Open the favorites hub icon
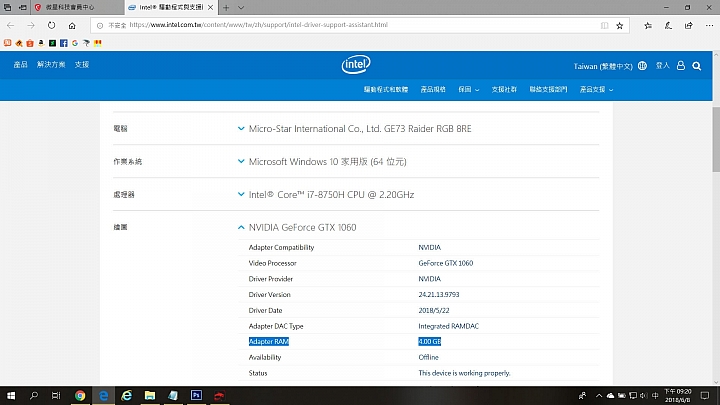Viewport: 720px width, 405px height. click(648, 26)
